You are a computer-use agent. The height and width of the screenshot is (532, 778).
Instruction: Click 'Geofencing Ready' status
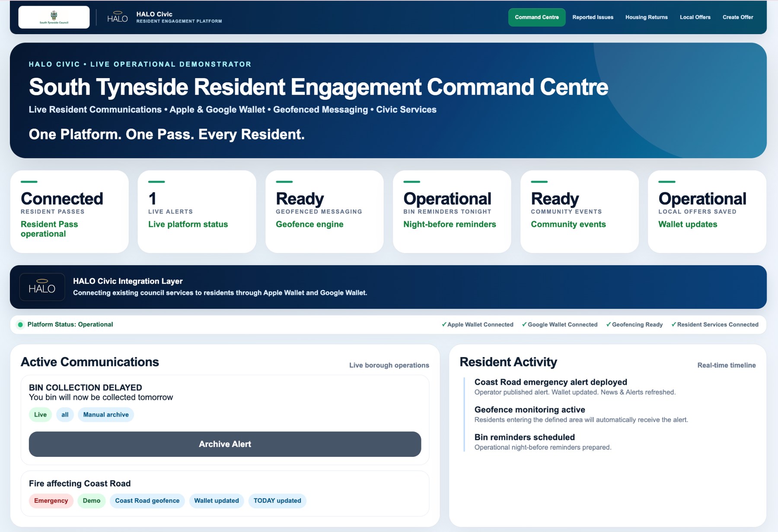coord(635,325)
